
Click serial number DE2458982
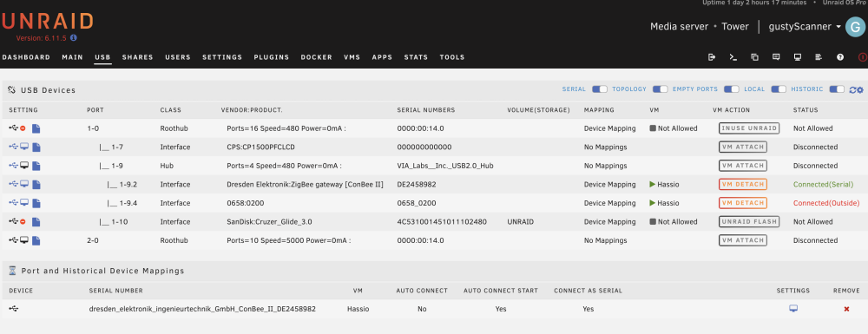(x=417, y=184)
